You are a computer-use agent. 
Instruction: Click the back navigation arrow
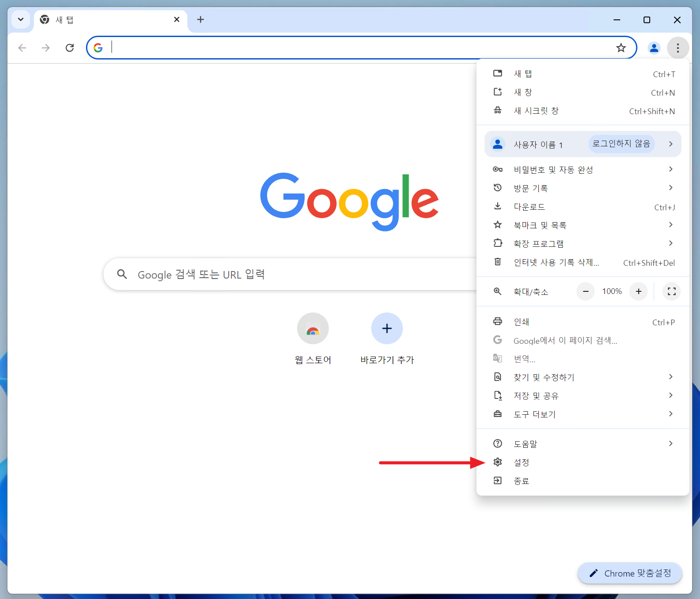point(22,48)
